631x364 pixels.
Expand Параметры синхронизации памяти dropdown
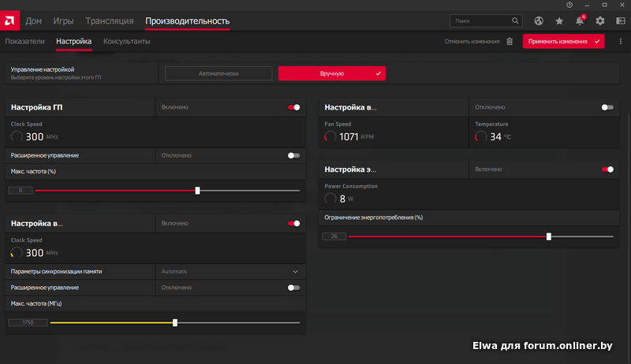(x=296, y=271)
